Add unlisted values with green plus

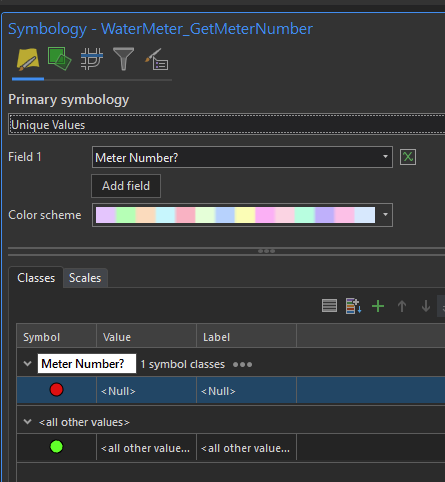(378, 306)
